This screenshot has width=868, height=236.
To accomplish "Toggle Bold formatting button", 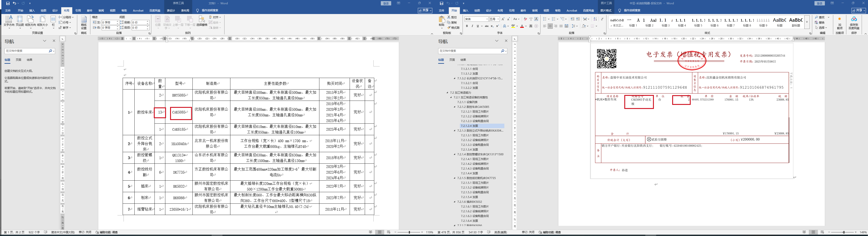I will [x=467, y=26].
